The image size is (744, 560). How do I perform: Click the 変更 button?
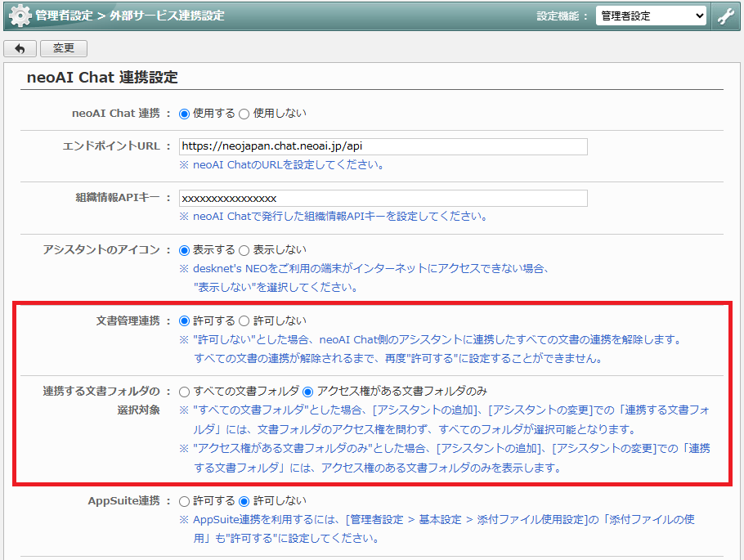[x=64, y=48]
